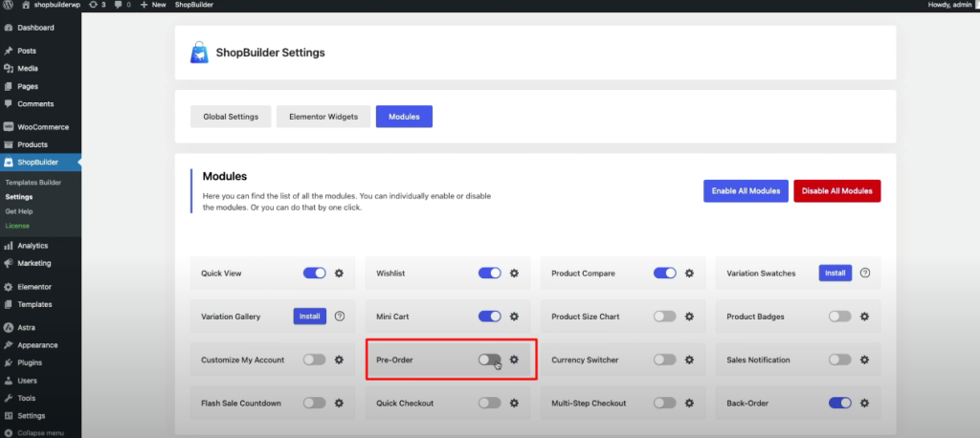Open settings gear for Customize My Account

(x=339, y=360)
